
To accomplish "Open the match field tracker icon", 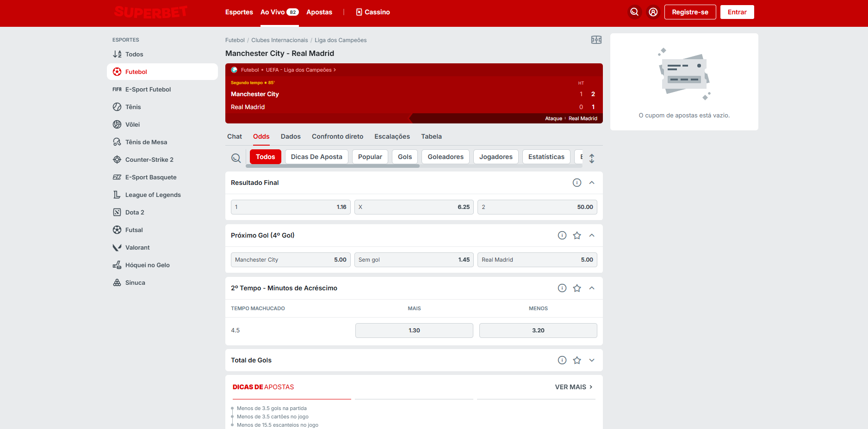I will click(596, 40).
